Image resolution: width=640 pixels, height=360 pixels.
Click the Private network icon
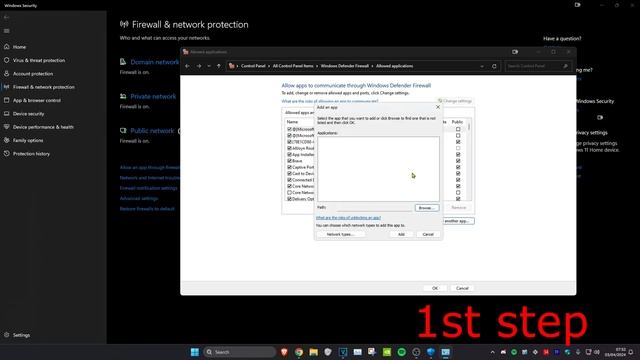[123, 96]
